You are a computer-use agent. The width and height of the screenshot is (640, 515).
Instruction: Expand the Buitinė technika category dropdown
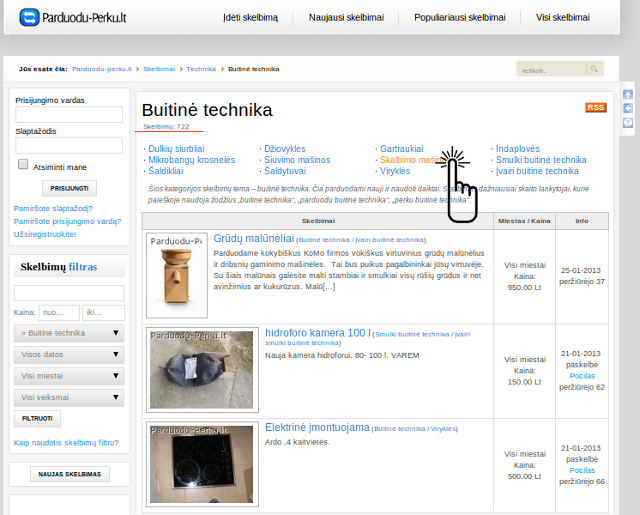tap(68, 333)
